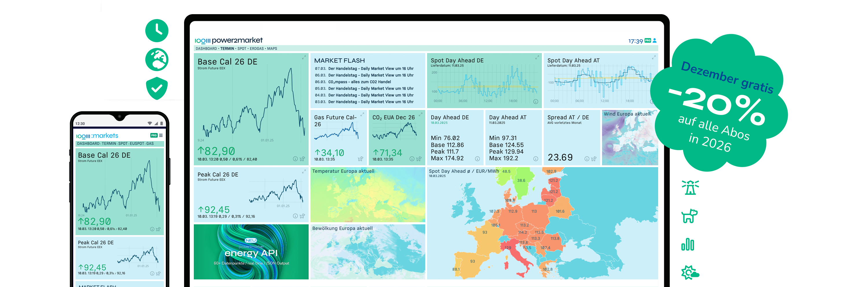The height and width of the screenshot is (287, 868).
Task: Select ERDGAS in the tablet navigation bar
Action: pyautogui.click(x=256, y=49)
